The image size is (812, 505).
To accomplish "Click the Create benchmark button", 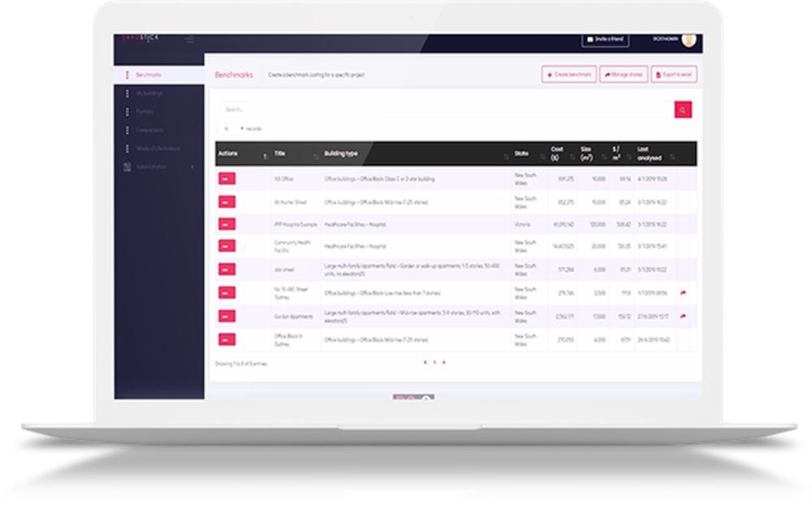I will click(x=569, y=75).
